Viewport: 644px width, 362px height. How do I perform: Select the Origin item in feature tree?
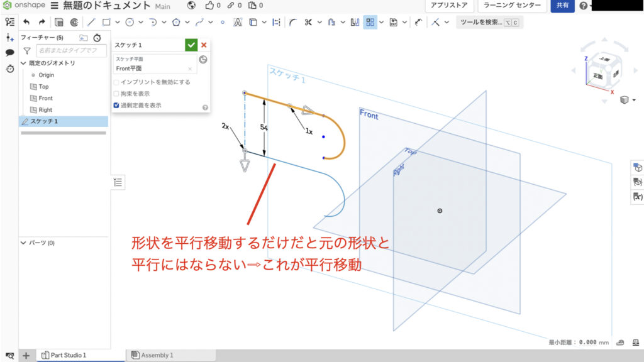[x=46, y=75]
